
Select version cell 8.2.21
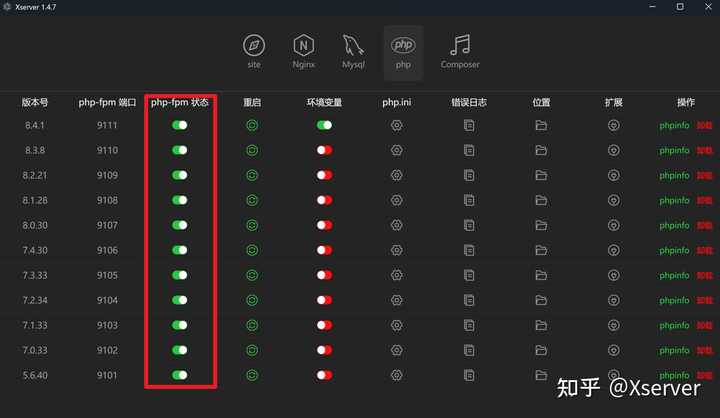[x=35, y=175]
